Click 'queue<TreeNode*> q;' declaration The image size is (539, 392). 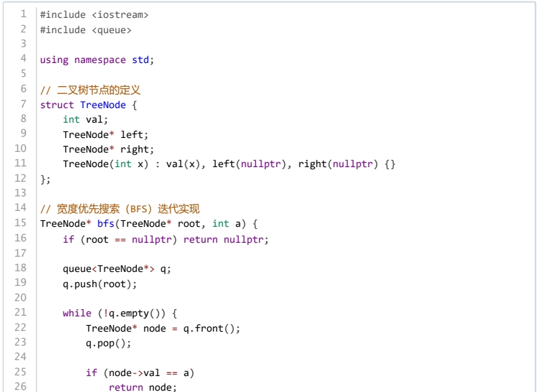click(117, 269)
